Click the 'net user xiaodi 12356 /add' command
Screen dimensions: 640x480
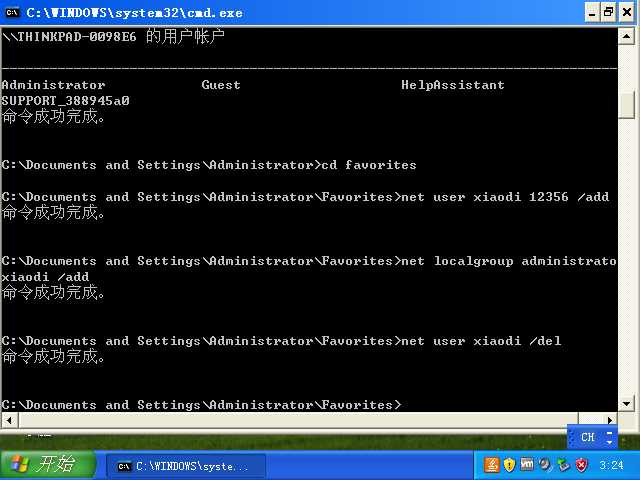pyautogui.click(x=505, y=197)
